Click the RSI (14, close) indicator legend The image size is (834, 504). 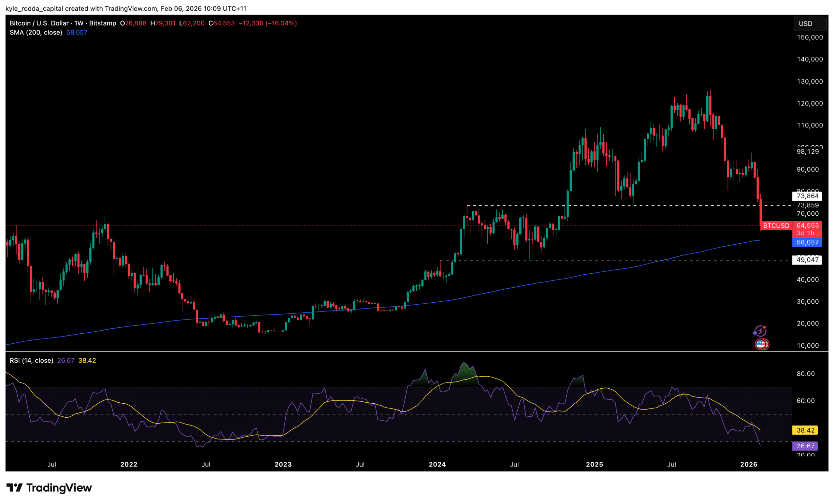[32, 360]
